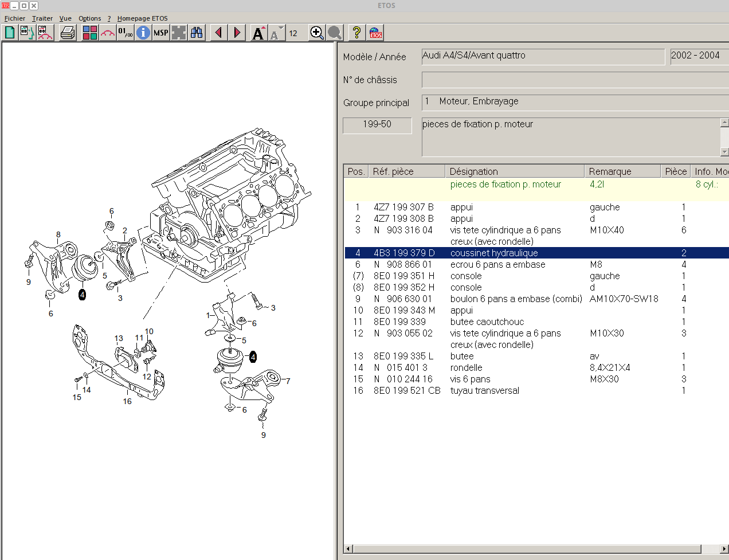Viewport: 729px width, 560px height.
Task: Select row 4B3 199 379 D coussinet hydraulique
Action: coord(536,253)
